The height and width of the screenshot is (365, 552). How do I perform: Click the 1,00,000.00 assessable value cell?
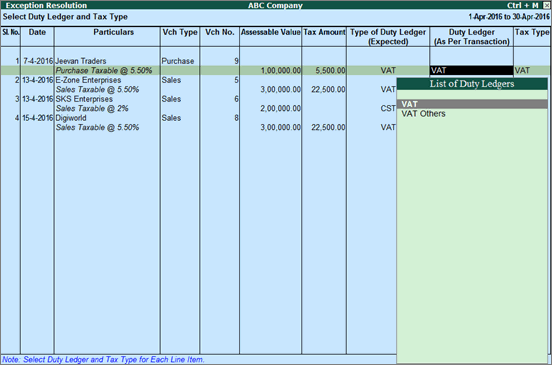(281, 70)
